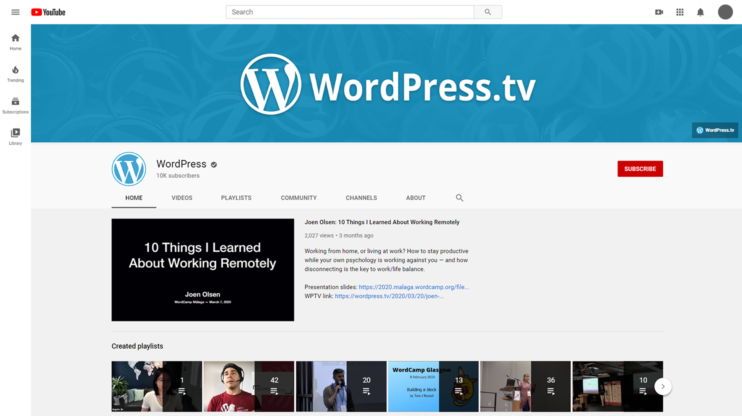Open the playlist with 20 videos
This screenshot has width=742, height=416.
pos(341,386)
